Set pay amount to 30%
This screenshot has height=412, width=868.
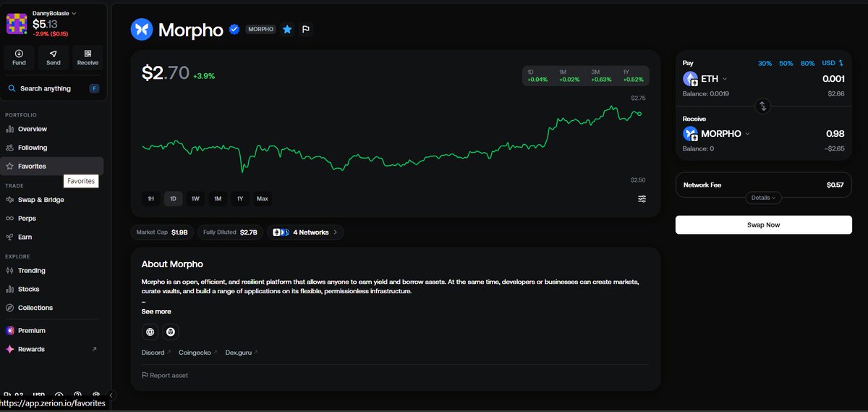pos(765,64)
